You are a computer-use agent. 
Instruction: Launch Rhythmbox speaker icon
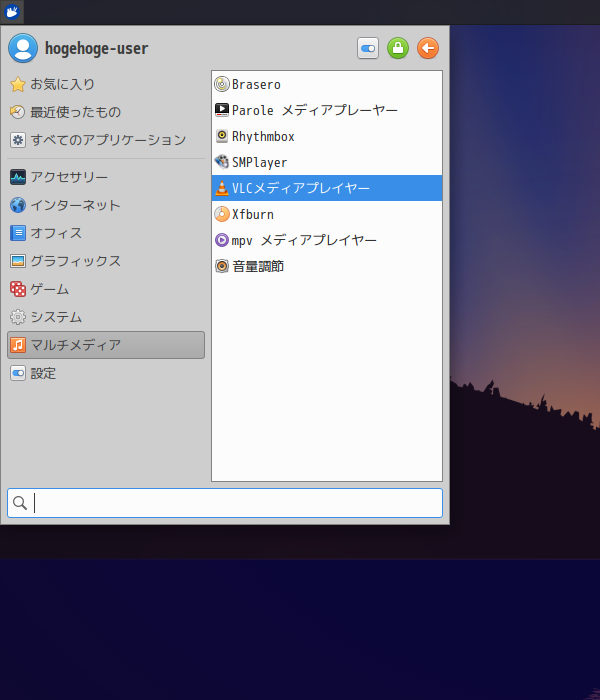click(x=222, y=136)
